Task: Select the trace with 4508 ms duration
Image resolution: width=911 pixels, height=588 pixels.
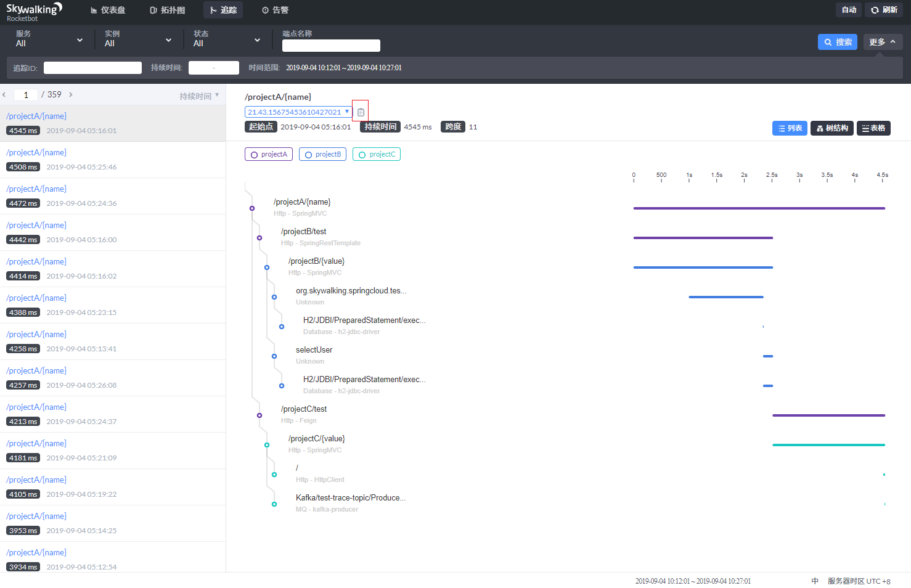Action: [113, 160]
